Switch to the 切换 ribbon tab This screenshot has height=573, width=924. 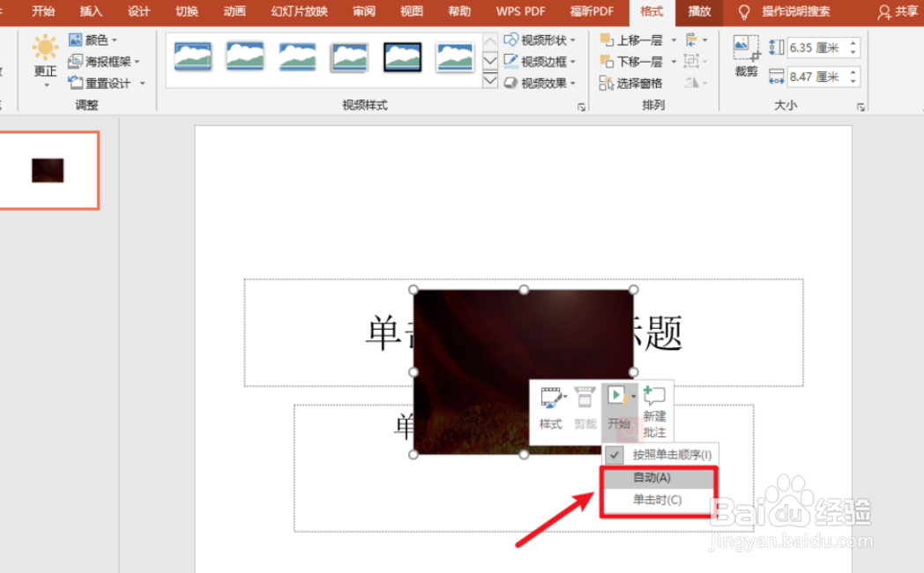pyautogui.click(x=187, y=11)
